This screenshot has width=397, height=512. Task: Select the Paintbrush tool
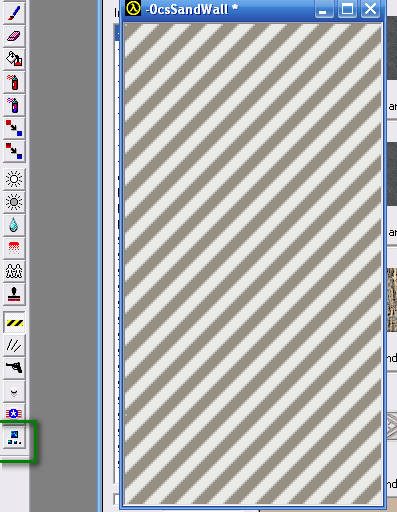coord(14,13)
